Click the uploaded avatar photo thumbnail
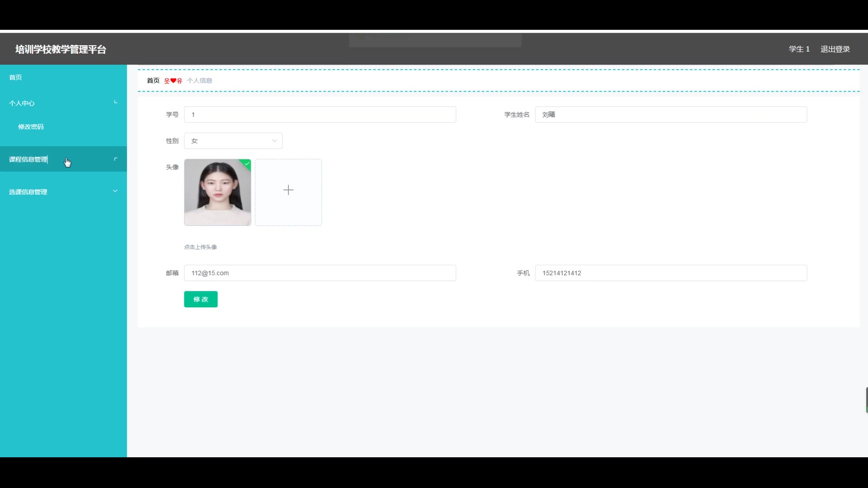The image size is (868, 488). pos(217,192)
